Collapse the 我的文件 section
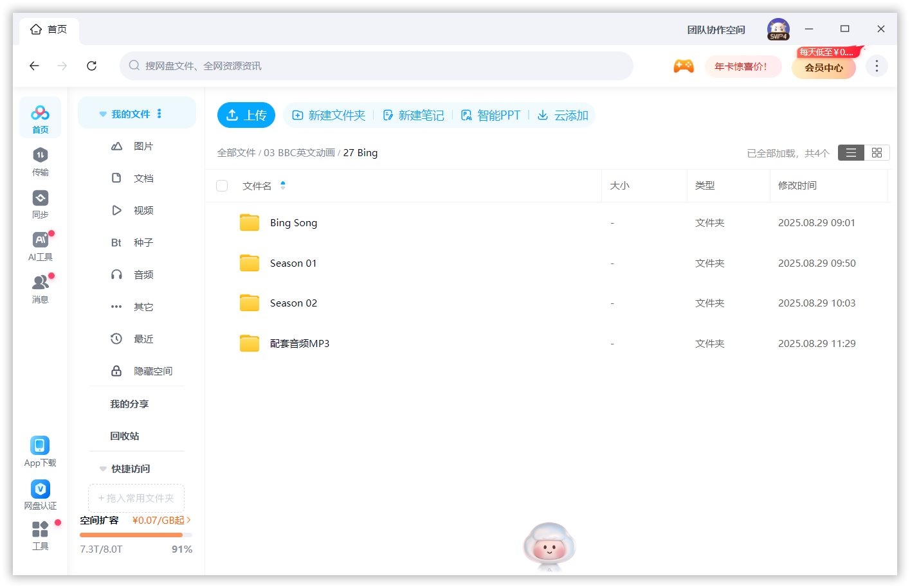The image size is (910, 588). pos(103,113)
